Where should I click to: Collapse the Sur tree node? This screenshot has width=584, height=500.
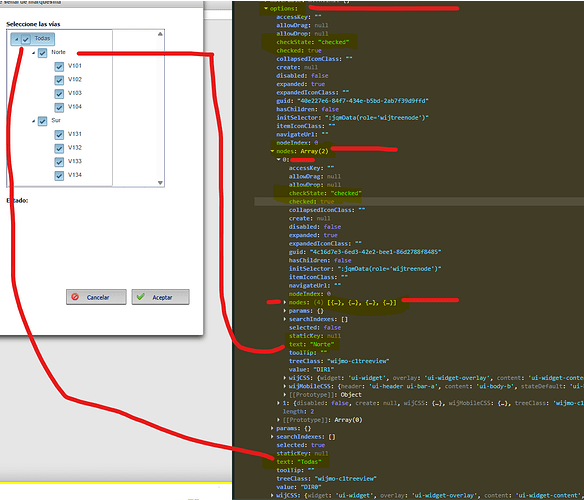(x=34, y=121)
